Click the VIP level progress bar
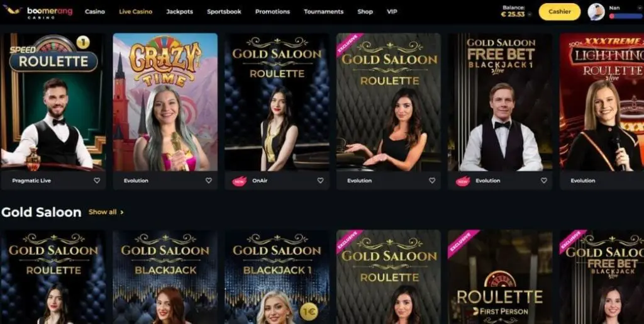Image resolution: width=644 pixels, height=324 pixels. pyautogui.click(x=626, y=16)
